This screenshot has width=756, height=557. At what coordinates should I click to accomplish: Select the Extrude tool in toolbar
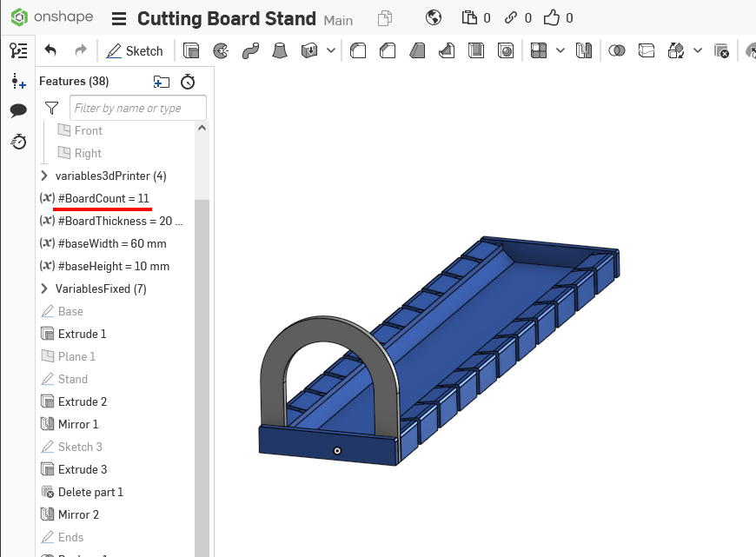pos(191,50)
